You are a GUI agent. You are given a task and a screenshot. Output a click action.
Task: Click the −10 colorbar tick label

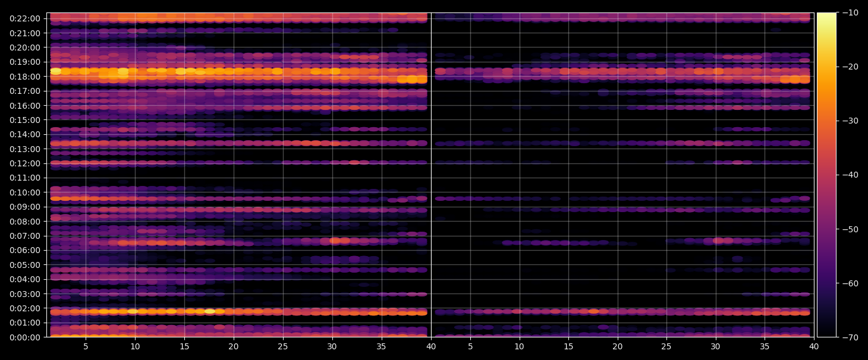[850, 12]
